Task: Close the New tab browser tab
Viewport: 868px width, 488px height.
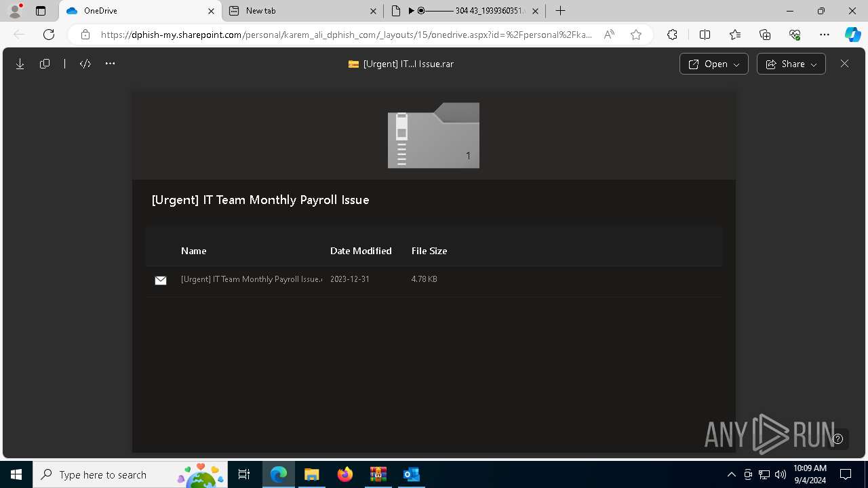Action: [x=374, y=11]
